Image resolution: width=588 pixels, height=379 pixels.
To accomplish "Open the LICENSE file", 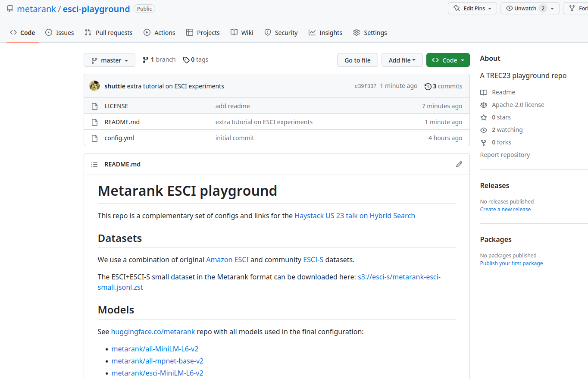I will tap(116, 106).
